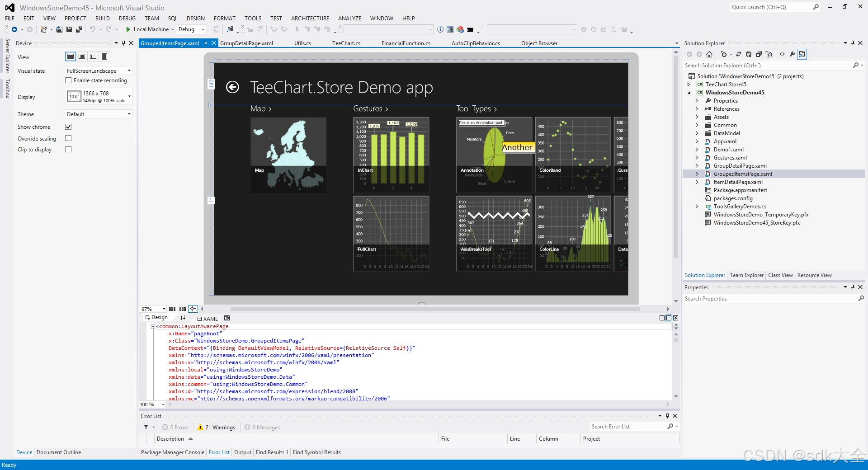Expand the GroupedItemsPage.xaml node
Image resolution: width=868 pixels, height=470 pixels.
(697, 174)
